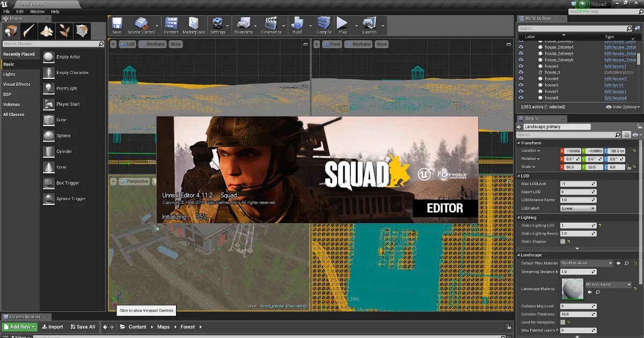
Task: Open the Help menu
Action: (55, 11)
